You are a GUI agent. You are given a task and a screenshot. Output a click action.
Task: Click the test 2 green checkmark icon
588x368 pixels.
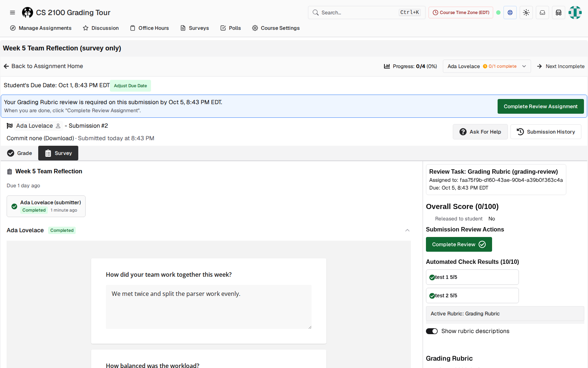(432, 296)
